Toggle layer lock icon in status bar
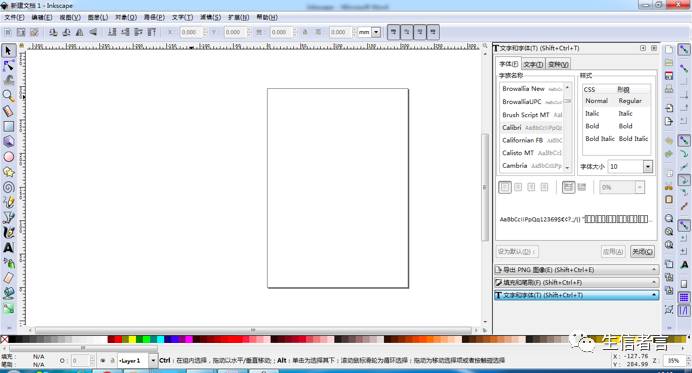Screen dimensions: 692x373 tap(112, 361)
